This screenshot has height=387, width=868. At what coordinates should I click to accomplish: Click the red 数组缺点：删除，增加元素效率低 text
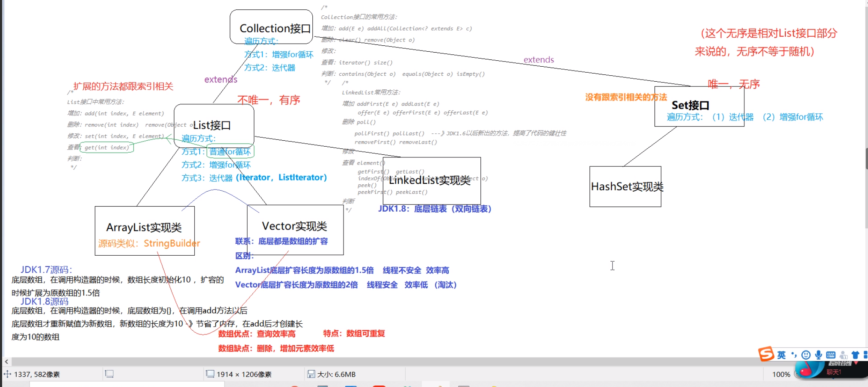[276, 349]
